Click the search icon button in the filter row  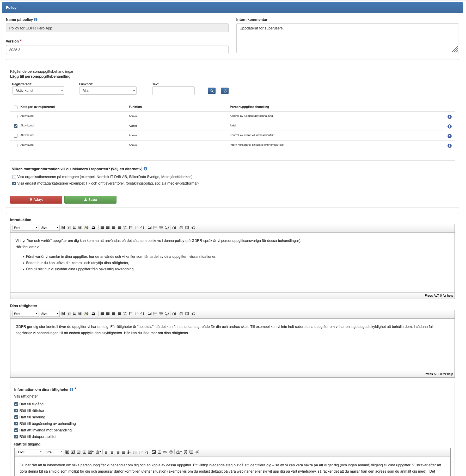coord(211,91)
